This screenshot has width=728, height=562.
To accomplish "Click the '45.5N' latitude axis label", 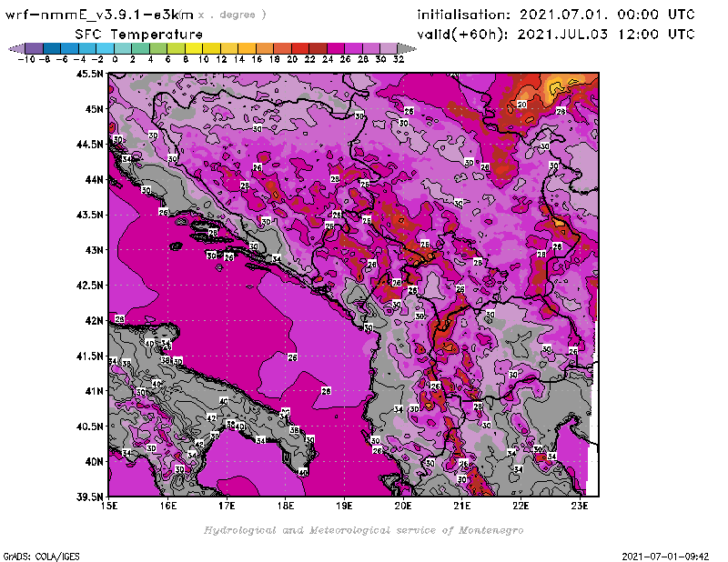I will [x=89, y=74].
